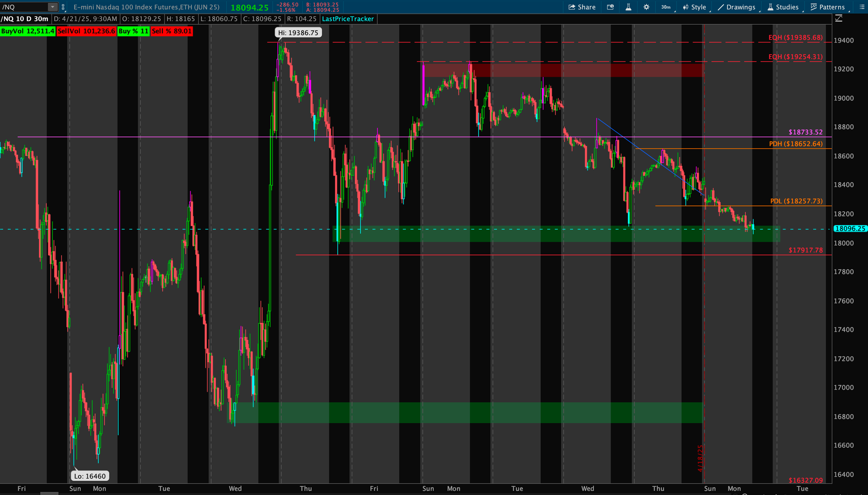The height and width of the screenshot is (495, 868).
Task: Click the symbol link icon beside /NQ
Action: tap(63, 7)
